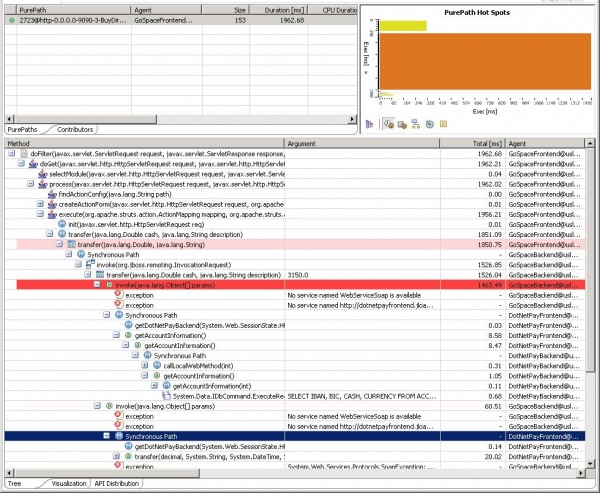600x493 pixels.
Task: Select the getDotNetPayBackend row with 0.03
Action: 295,325
